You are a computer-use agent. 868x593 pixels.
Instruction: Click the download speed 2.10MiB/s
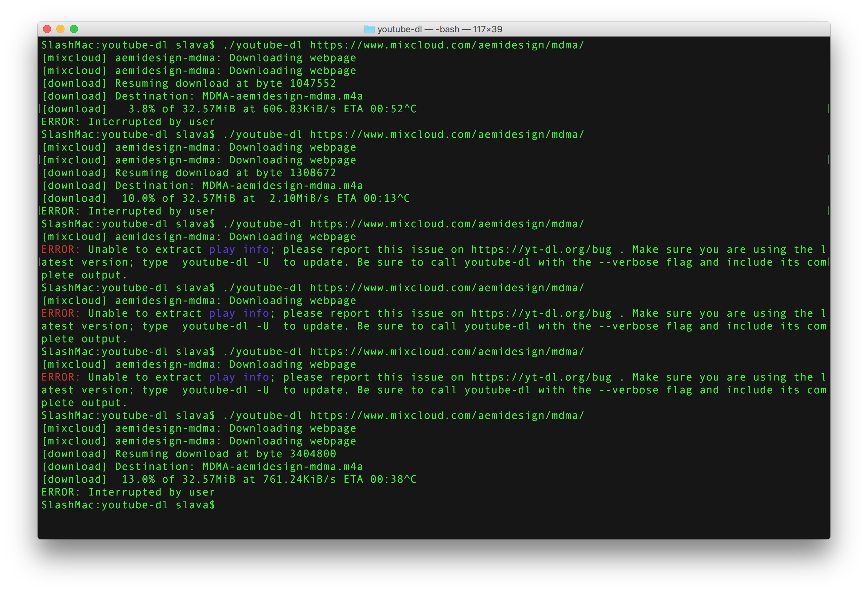click(x=299, y=198)
